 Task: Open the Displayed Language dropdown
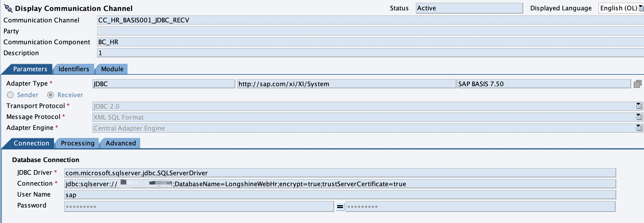coord(641,8)
